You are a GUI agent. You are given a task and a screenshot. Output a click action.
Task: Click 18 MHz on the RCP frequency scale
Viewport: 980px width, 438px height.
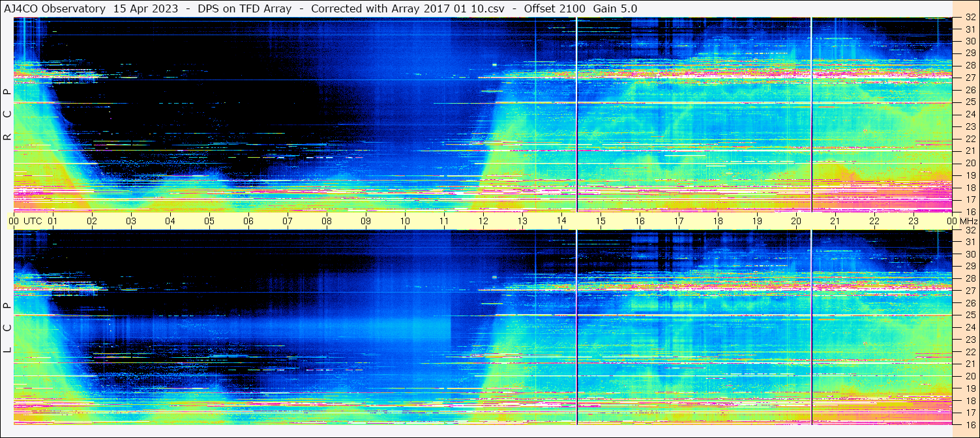click(970, 188)
